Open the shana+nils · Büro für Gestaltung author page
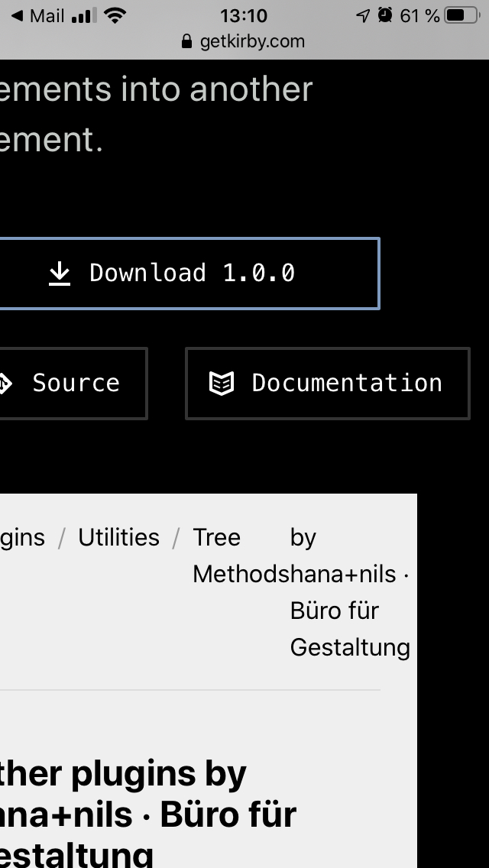Image resolution: width=489 pixels, height=868 pixels. (x=340, y=610)
